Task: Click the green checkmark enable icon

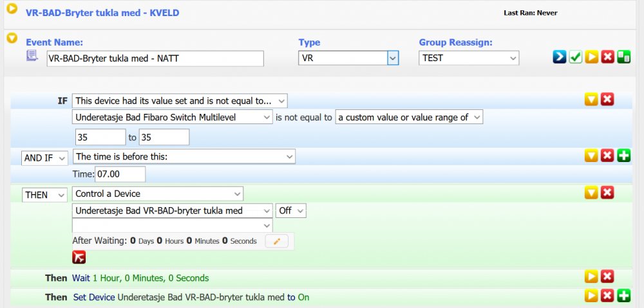Action: point(575,57)
